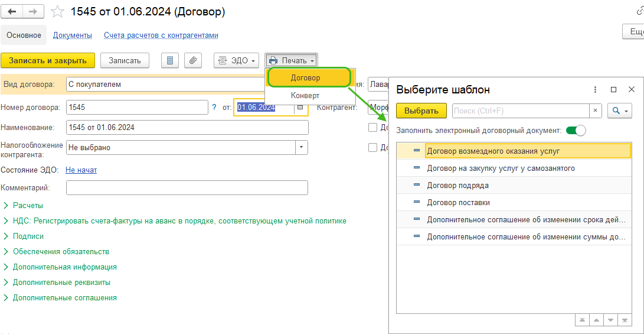Clear the template search field with X
The image size is (644, 334).
point(596,111)
